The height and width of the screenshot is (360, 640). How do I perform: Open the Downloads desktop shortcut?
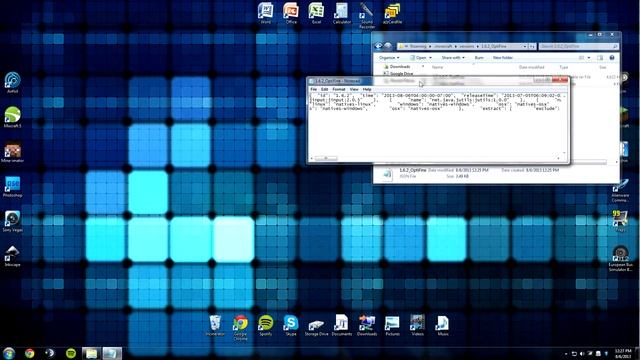[367, 325]
